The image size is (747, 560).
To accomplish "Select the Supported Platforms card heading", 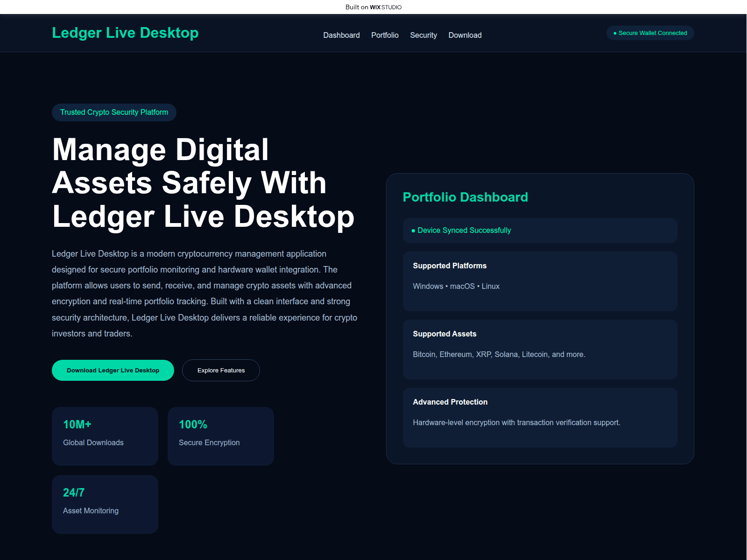I will (x=450, y=266).
